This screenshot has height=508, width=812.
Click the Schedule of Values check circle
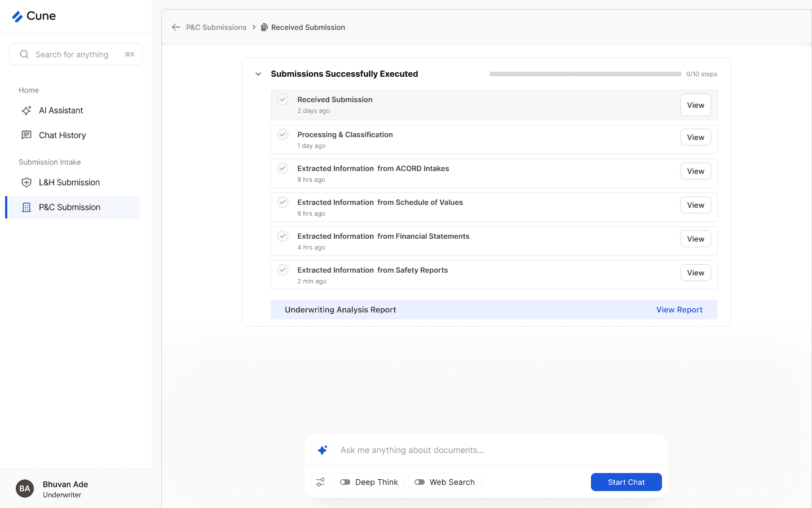283,202
